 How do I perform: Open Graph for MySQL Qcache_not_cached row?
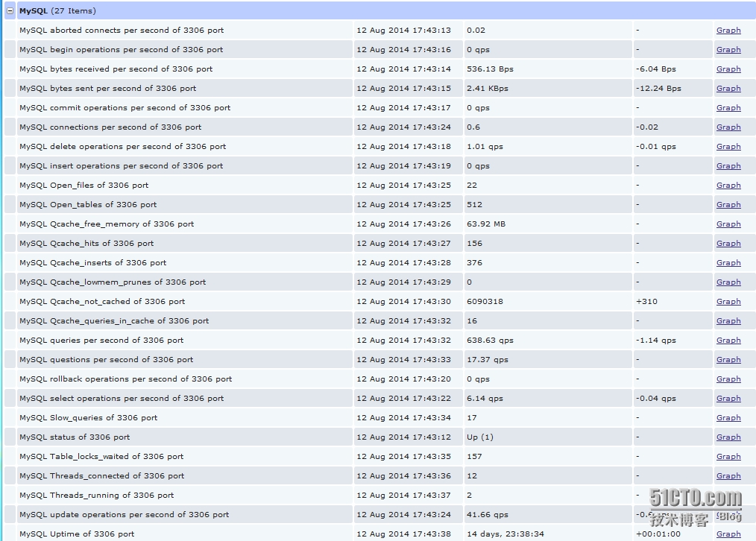[728, 302]
